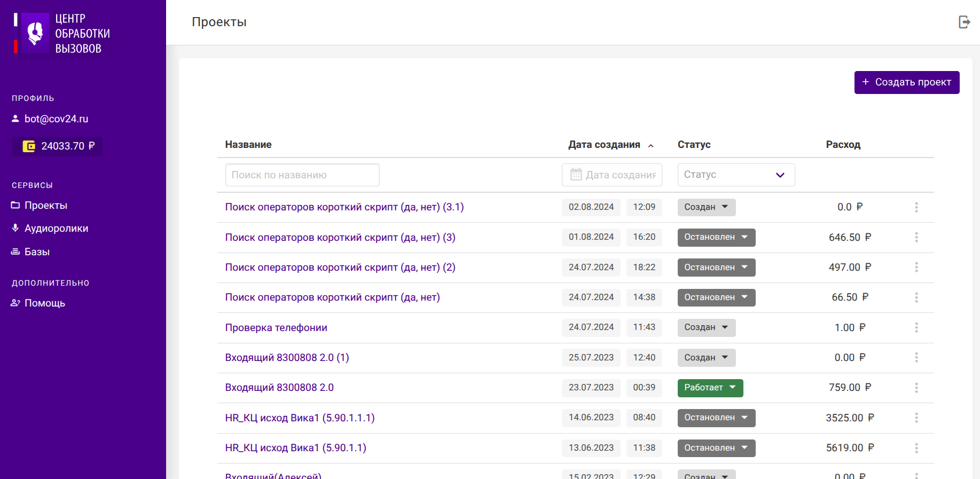Viewport: 980px width, 479px height.
Task: Click the call center logo icon
Action: coord(35,33)
